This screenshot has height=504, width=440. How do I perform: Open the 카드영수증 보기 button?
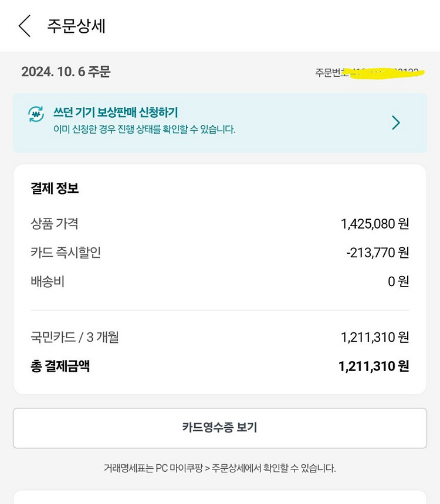(x=219, y=428)
